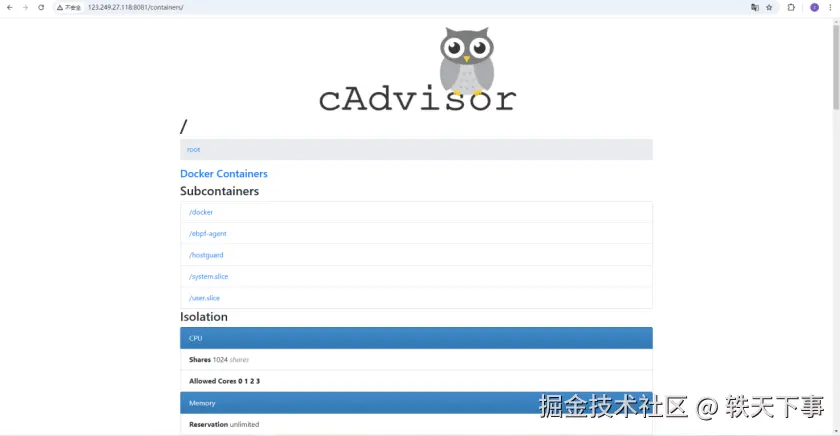Click the Subcontainers heading
Screen dimensions: 840x436
pos(219,191)
